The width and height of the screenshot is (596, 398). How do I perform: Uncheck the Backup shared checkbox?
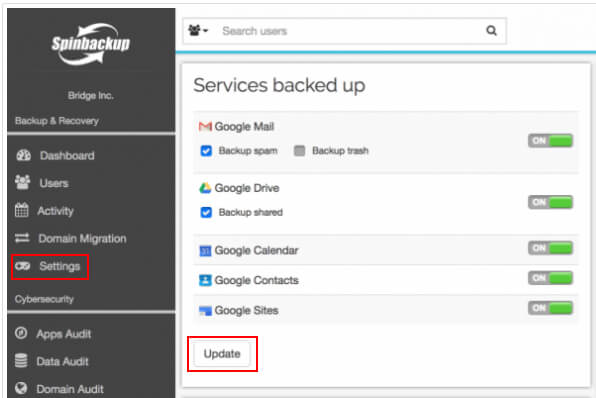206,212
